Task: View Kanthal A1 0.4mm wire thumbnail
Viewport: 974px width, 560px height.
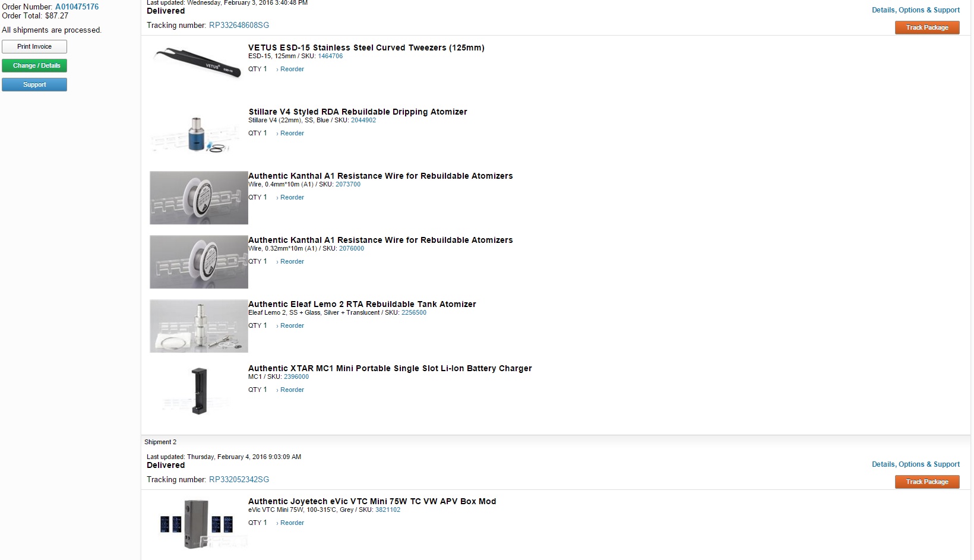Action: (x=198, y=198)
